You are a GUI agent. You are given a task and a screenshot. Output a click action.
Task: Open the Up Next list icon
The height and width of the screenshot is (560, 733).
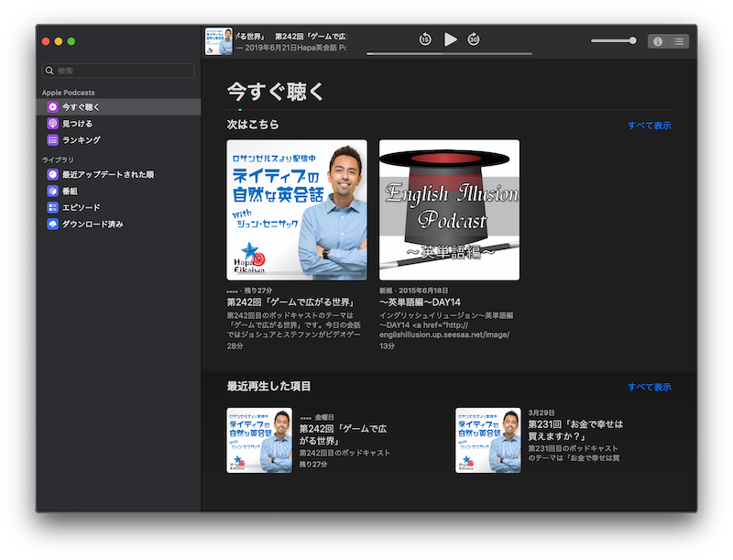tap(679, 41)
